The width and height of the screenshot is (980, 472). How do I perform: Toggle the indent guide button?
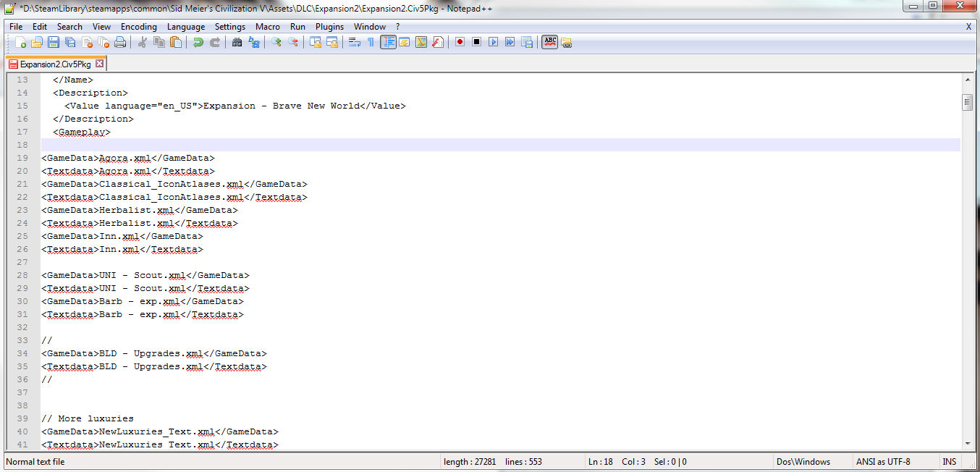pos(388,42)
